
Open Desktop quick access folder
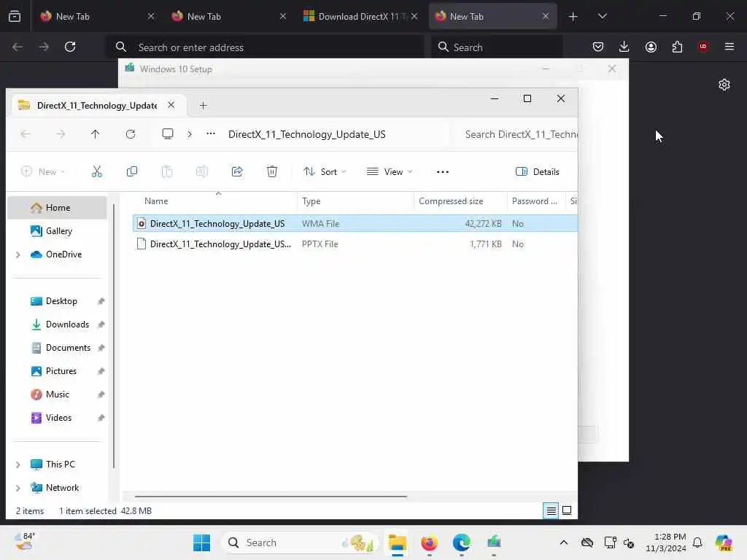61,301
